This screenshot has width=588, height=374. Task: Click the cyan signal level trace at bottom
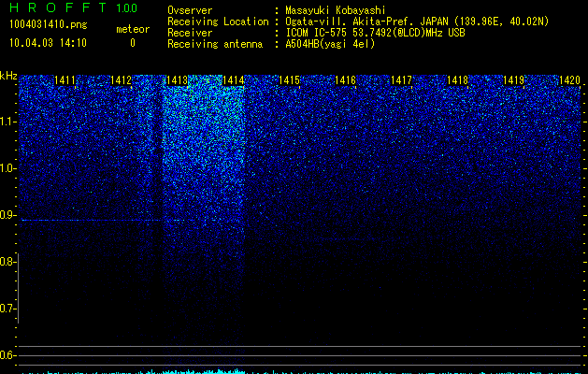point(300,372)
